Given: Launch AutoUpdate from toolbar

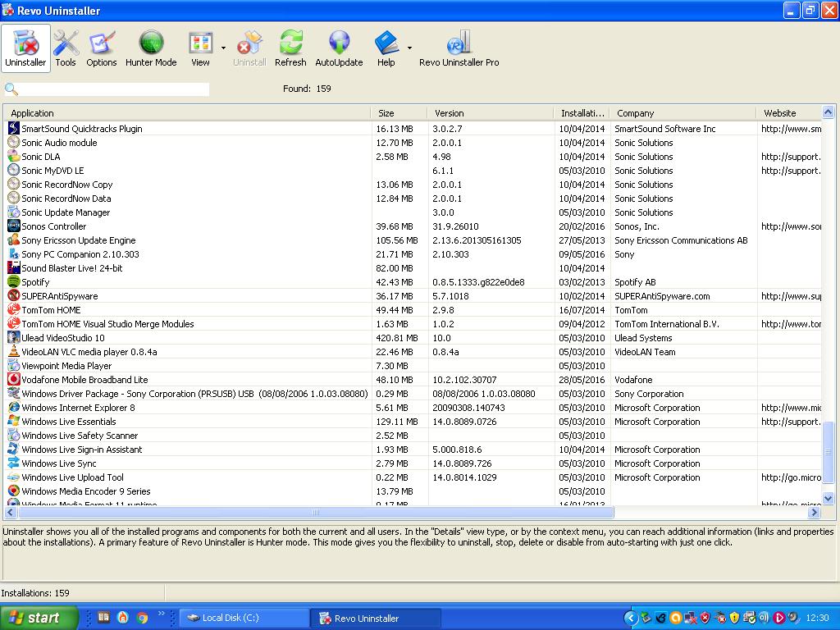Looking at the screenshot, I should (339, 48).
